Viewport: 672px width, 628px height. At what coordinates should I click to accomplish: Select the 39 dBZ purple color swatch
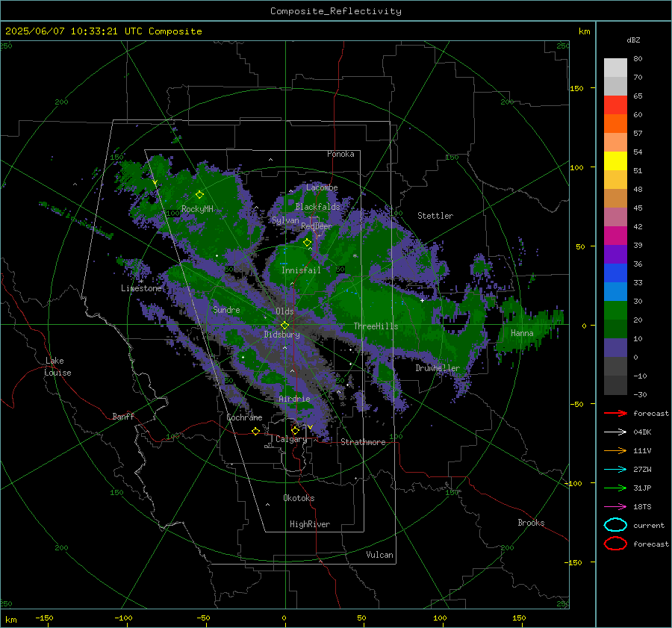615,254
